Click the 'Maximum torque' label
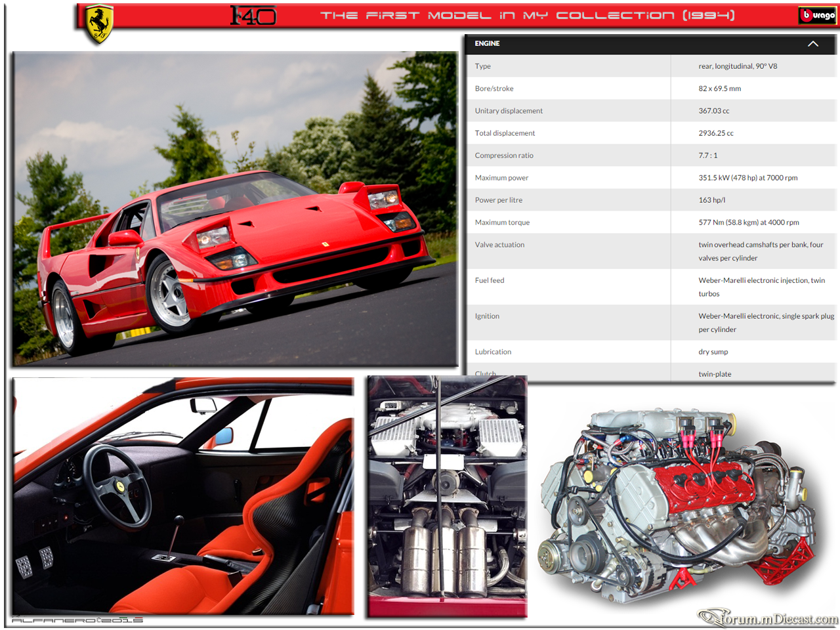The image size is (840, 630). pos(502,222)
